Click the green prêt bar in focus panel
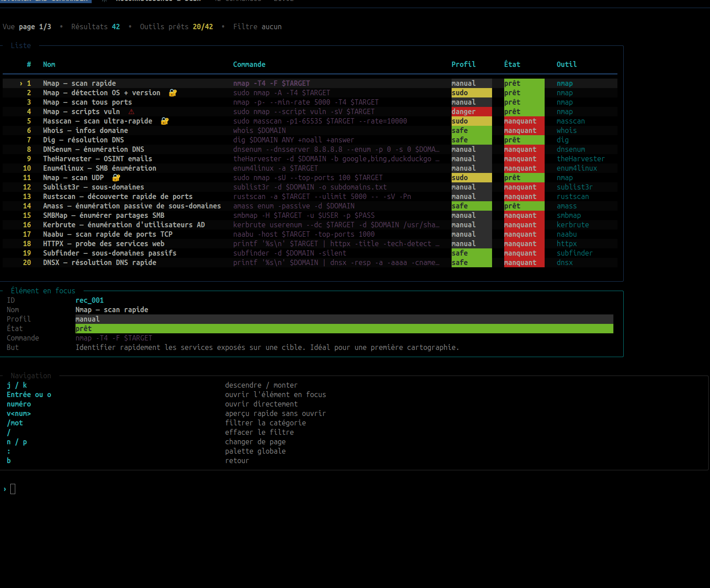This screenshot has width=710, height=588. pyautogui.click(x=344, y=329)
